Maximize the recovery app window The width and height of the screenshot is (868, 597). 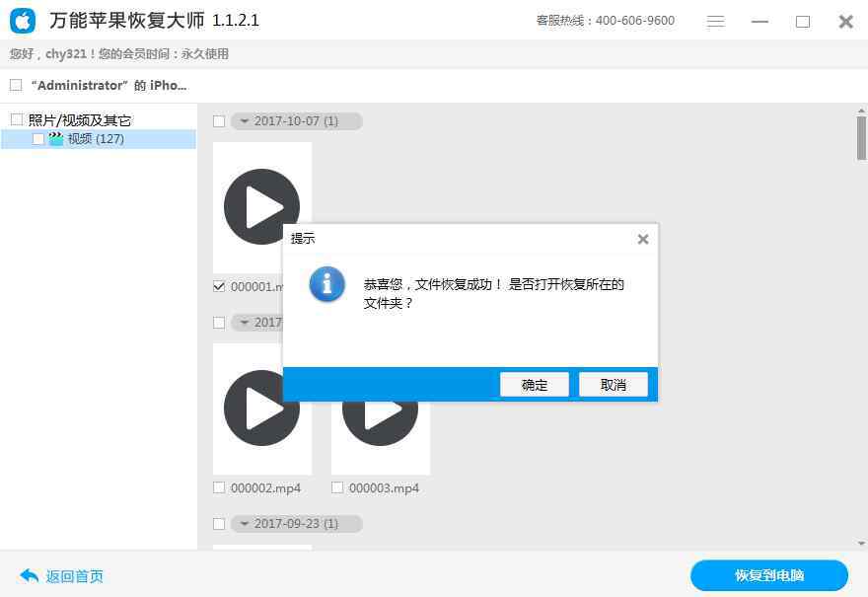803,22
